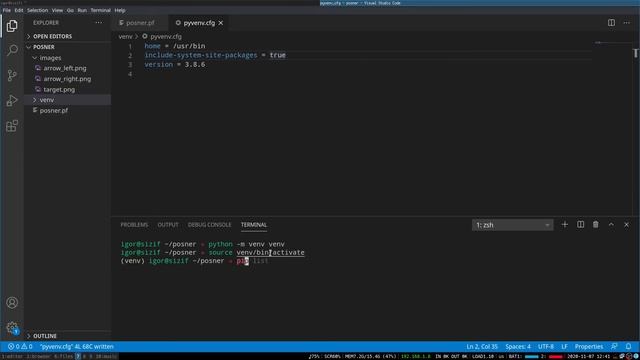Switch to the DEBUG CONSOLE tab
Image resolution: width=640 pixels, height=360 pixels.
pos(209,225)
